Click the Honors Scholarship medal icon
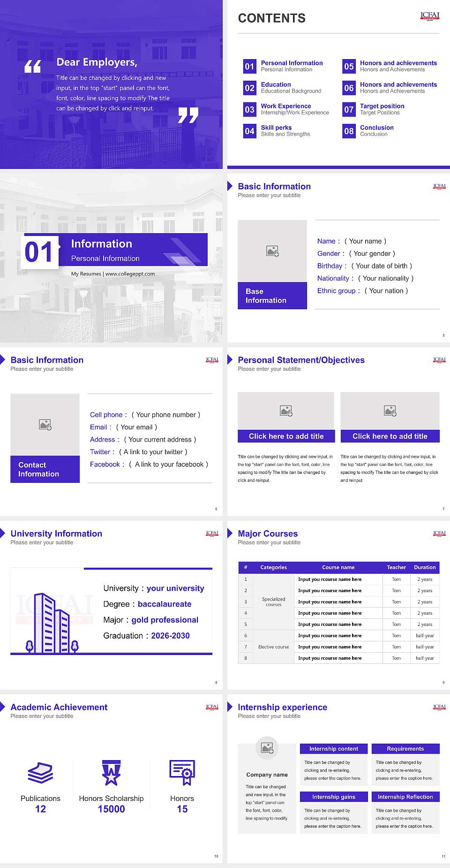This screenshot has width=450, height=868. point(111,773)
